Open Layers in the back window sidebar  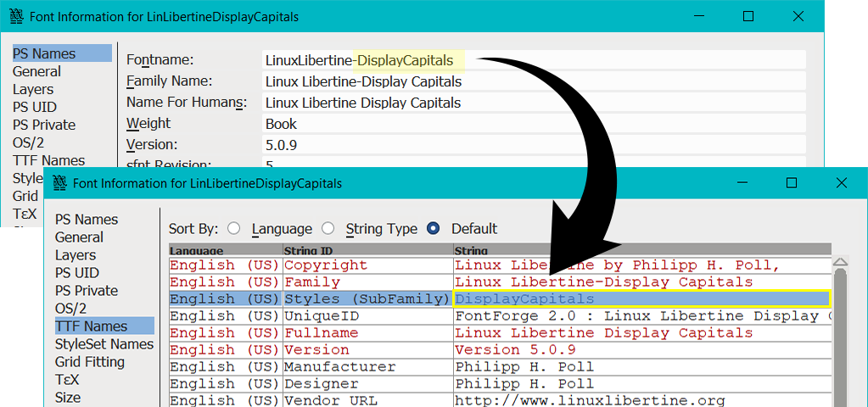(32, 89)
